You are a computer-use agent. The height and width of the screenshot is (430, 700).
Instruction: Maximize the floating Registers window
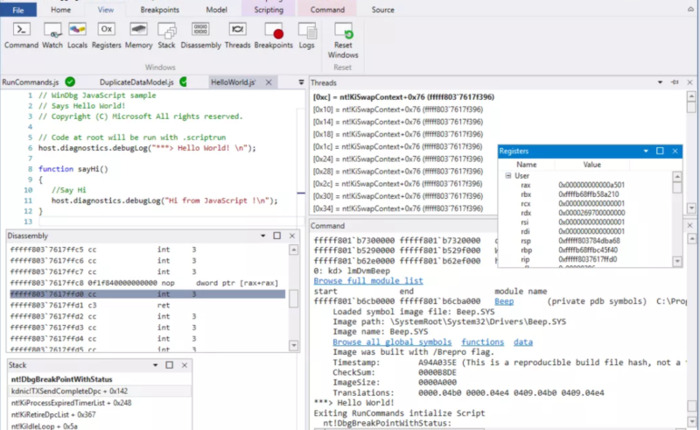pyautogui.click(x=660, y=150)
